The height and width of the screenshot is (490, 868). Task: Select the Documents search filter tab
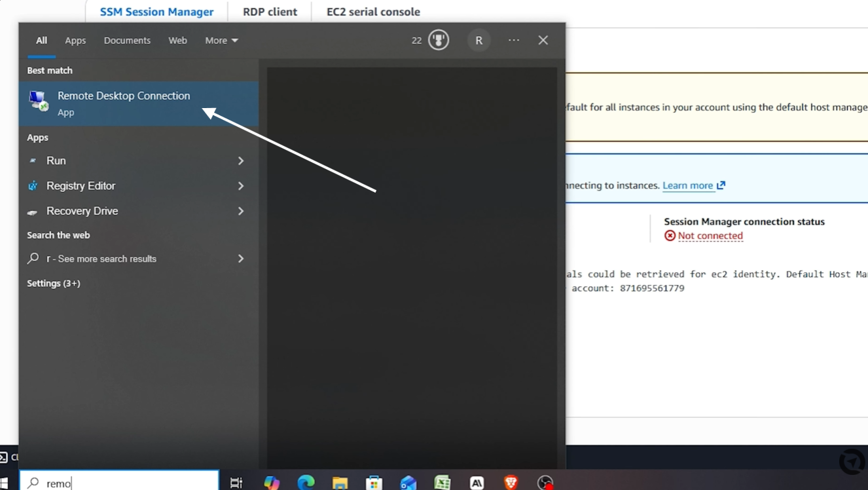pyautogui.click(x=127, y=41)
